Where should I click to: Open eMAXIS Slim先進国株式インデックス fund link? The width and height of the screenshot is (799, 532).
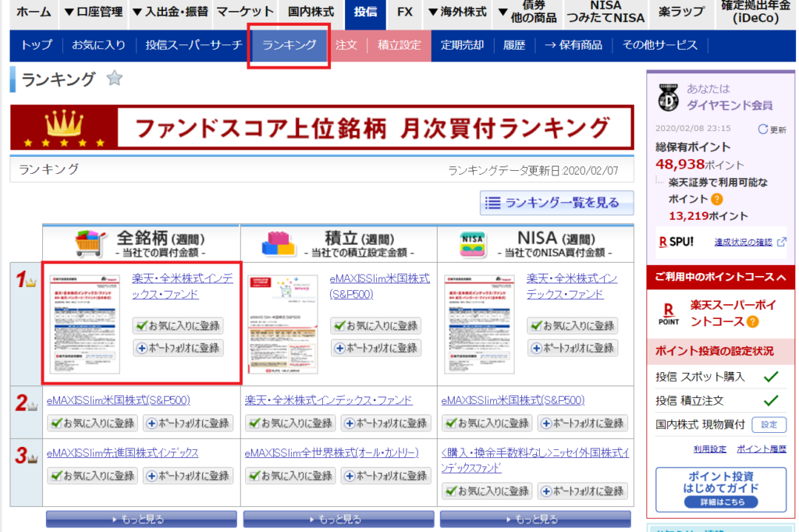point(123,452)
